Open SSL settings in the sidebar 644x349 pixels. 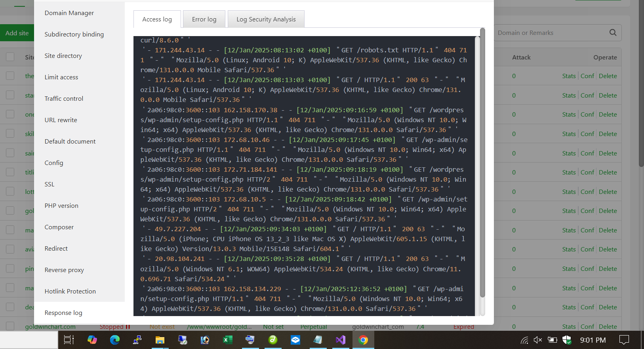point(50,184)
